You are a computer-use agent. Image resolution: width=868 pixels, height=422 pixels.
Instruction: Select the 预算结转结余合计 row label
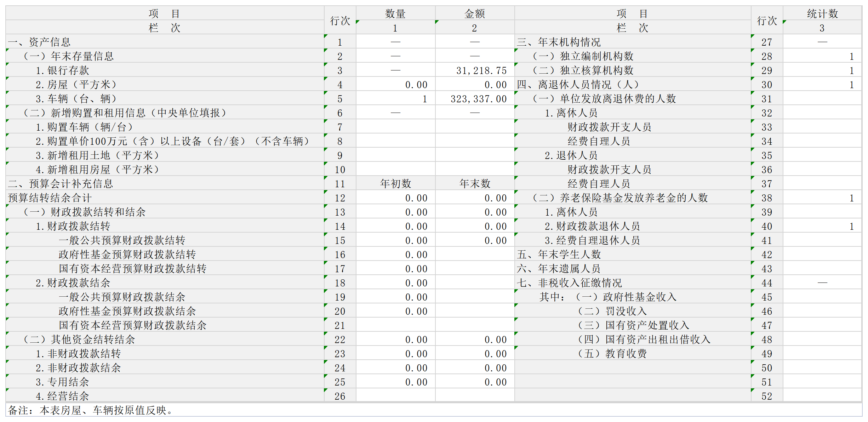click(50, 198)
